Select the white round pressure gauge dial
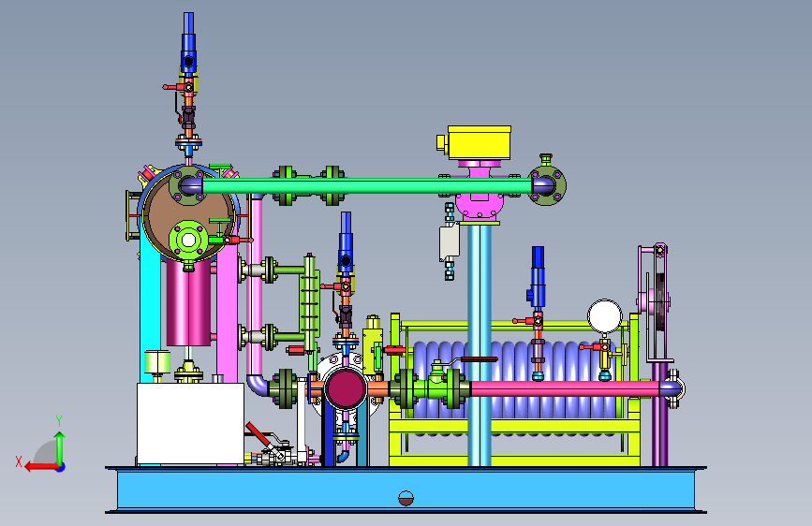The width and height of the screenshot is (812, 526). [604, 315]
